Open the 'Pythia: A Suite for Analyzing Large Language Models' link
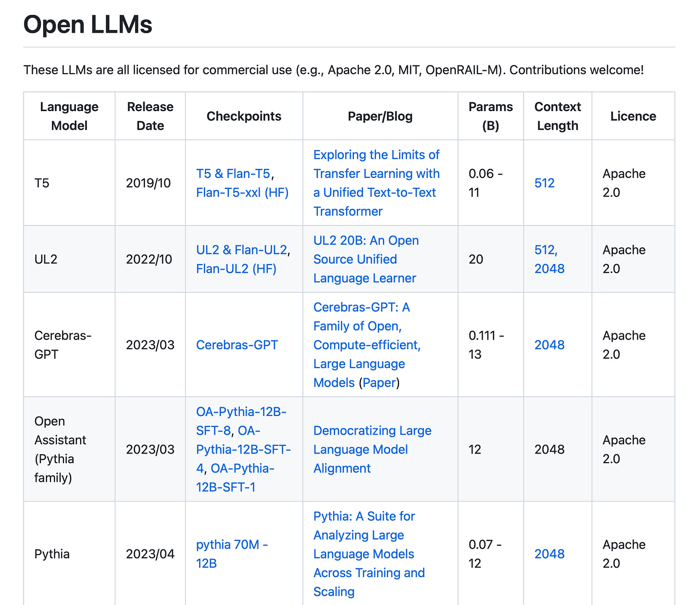The width and height of the screenshot is (700, 605). click(x=369, y=554)
